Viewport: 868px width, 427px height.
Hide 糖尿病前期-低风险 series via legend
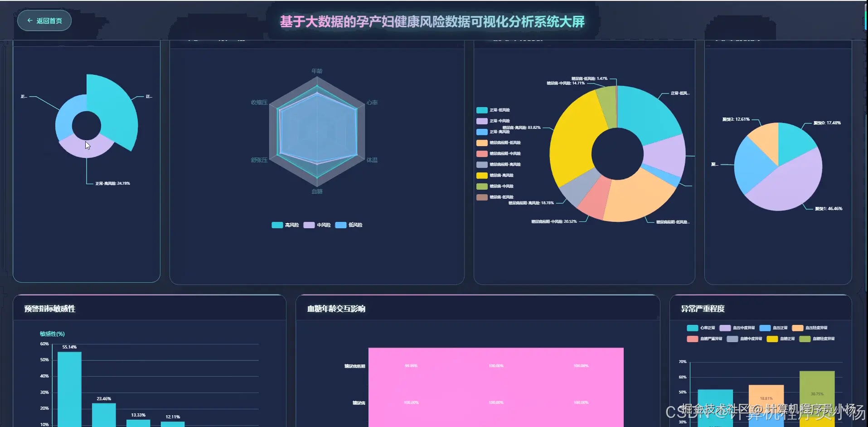(x=499, y=143)
